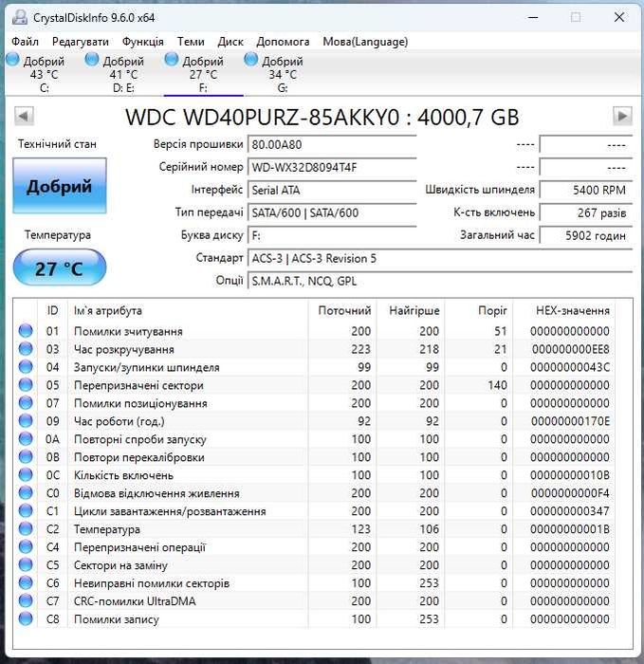Click the status orb for attribute 07

(x=26, y=403)
